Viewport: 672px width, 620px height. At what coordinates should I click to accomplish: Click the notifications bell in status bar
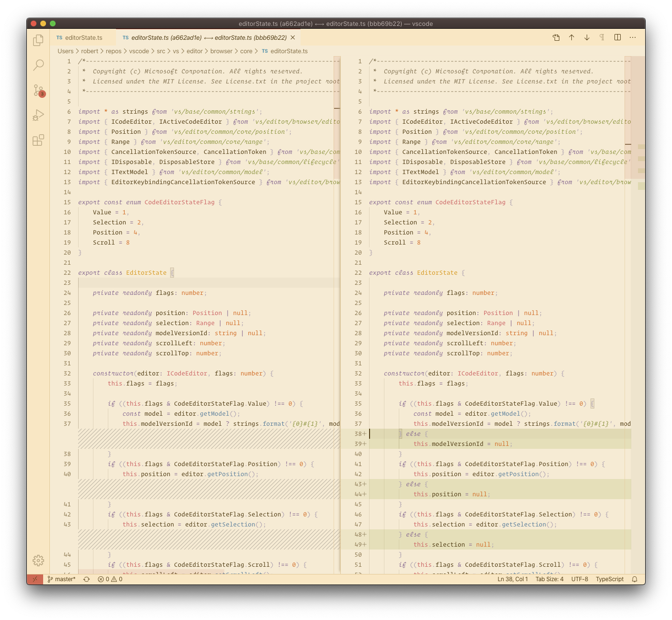(635, 579)
